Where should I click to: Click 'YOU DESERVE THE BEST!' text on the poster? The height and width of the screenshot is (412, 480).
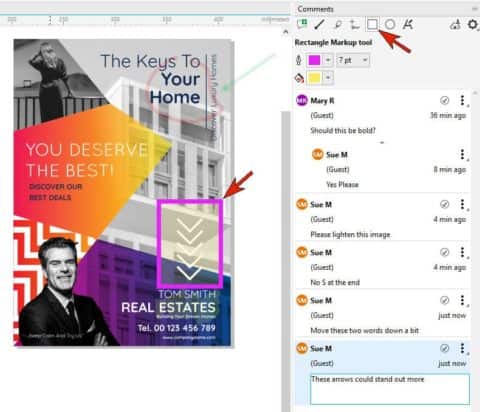click(86, 160)
